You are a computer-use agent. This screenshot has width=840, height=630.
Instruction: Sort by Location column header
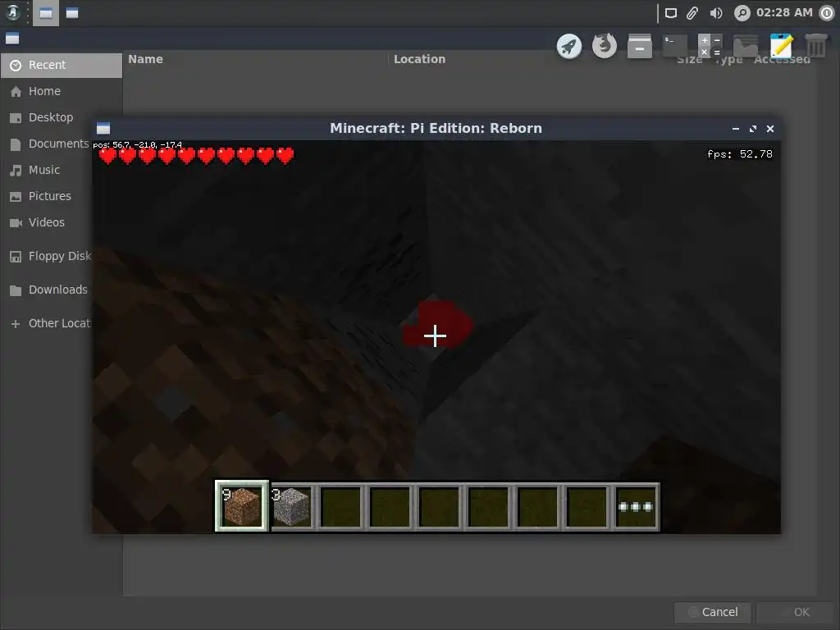419,59
